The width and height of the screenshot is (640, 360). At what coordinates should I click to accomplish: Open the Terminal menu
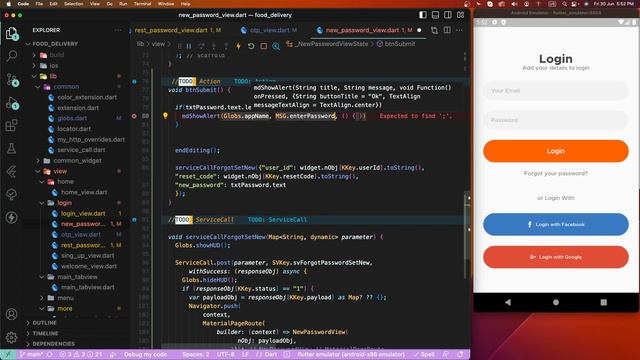pyautogui.click(x=142, y=4)
